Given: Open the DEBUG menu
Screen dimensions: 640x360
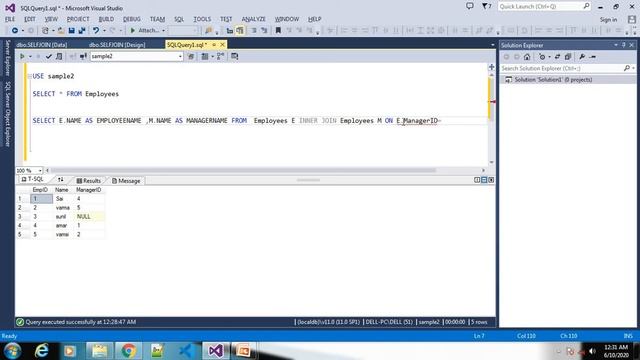Looking at the screenshot, I should pyautogui.click(x=131, y=19).
